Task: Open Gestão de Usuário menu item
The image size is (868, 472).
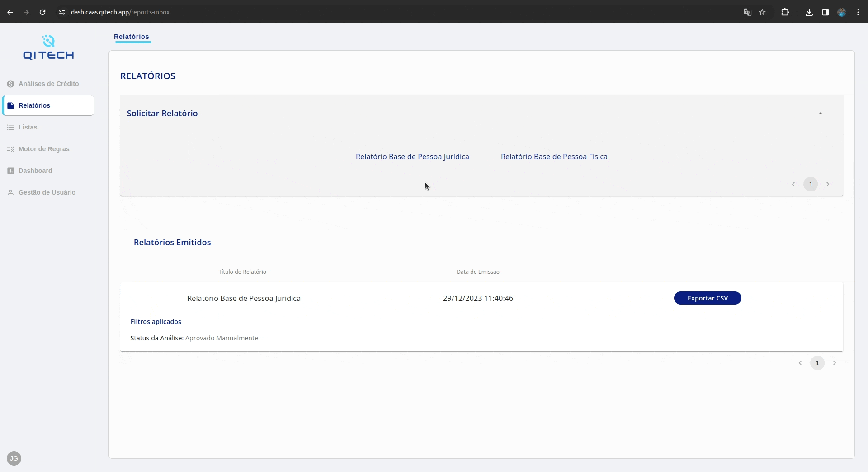Action: pos(48,192)
